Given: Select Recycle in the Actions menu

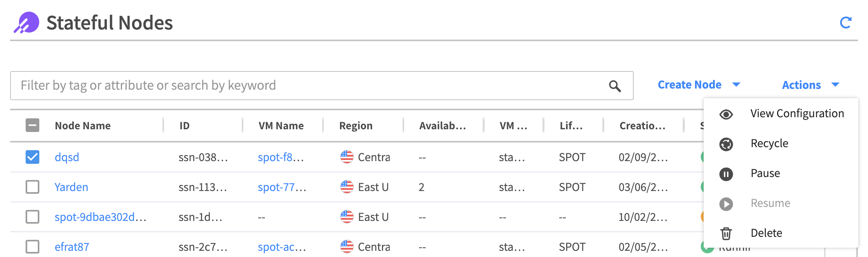Looking at the screenshot, I should pyautogui.click(x=769, y=143).
